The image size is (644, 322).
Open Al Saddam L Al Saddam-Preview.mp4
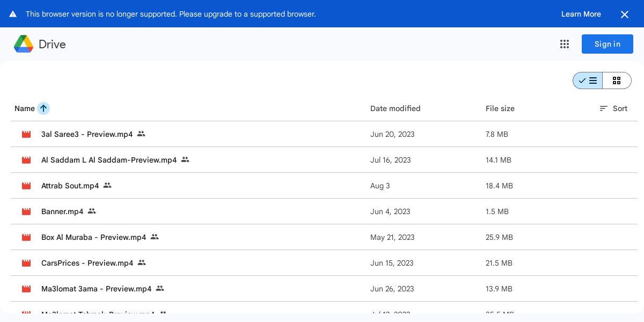click(109, 160)
